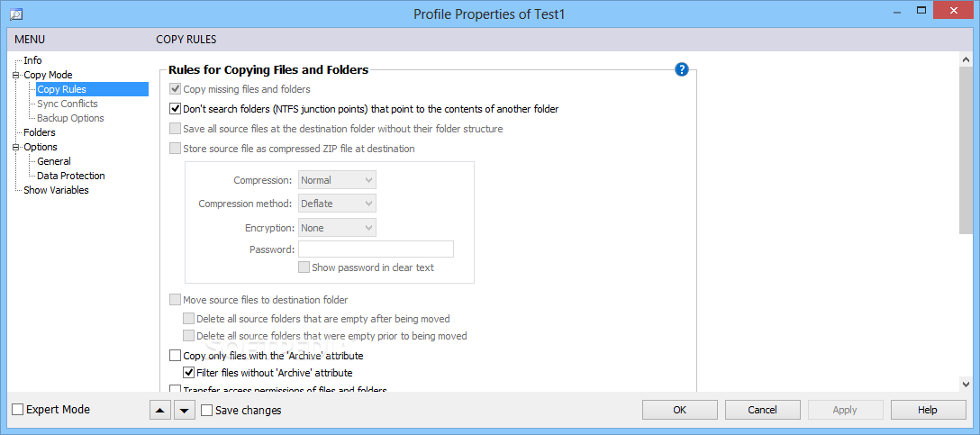Uncheck Filter files without 'Archive' attribute
The width and height of the screenshot is (980, 435).
point(188,373)
